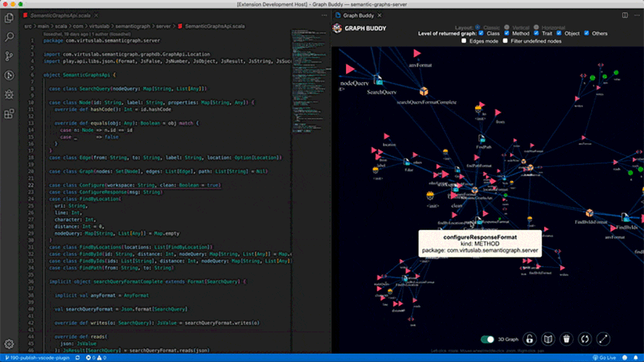Select the Horizontal layout radio button
Screen dimensions: 644x362
[x=536, y=28]
